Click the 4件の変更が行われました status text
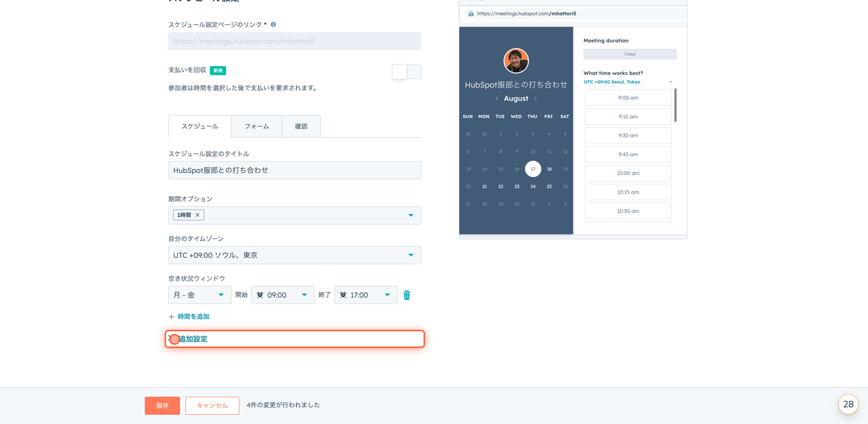The height and width of the screenshot is (424, 868). coord(283,405)
